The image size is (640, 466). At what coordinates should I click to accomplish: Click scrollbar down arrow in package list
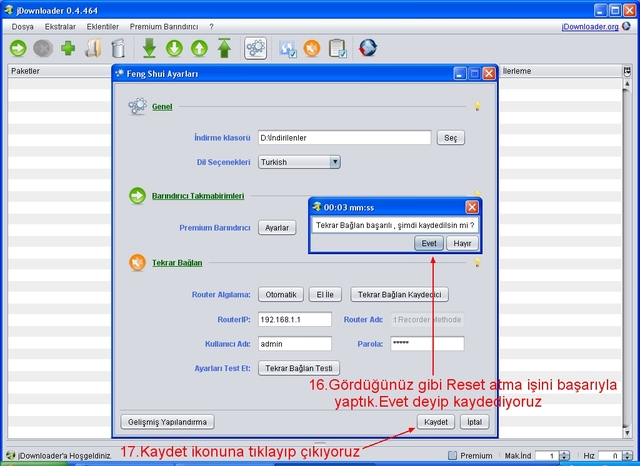(627, 432)
